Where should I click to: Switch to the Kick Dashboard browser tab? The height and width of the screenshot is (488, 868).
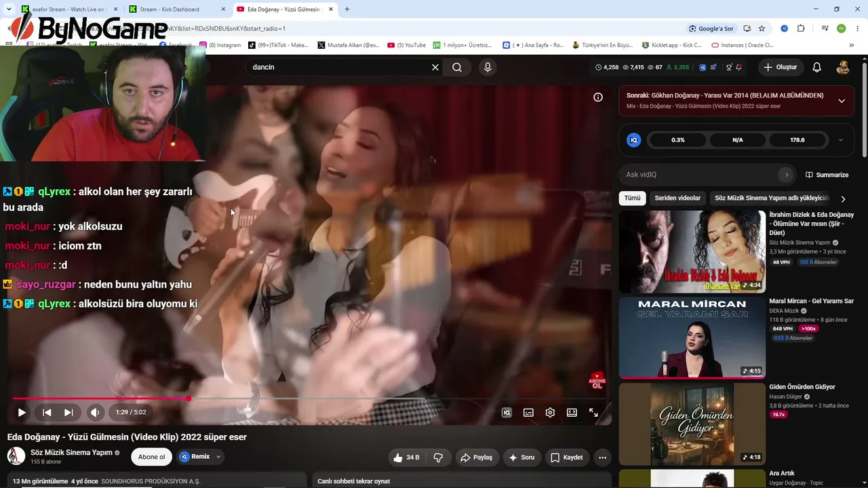coord(177,9)
